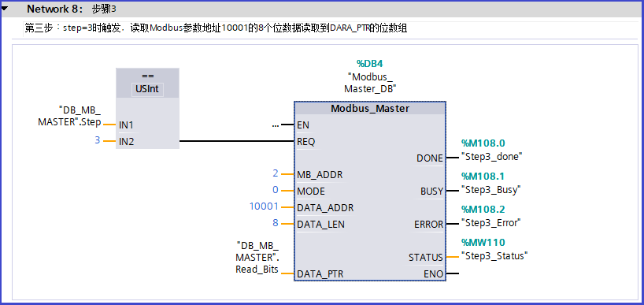Select the "Step3_Status" tag at STATUS

pyautogui.click(x=494, y=255)
